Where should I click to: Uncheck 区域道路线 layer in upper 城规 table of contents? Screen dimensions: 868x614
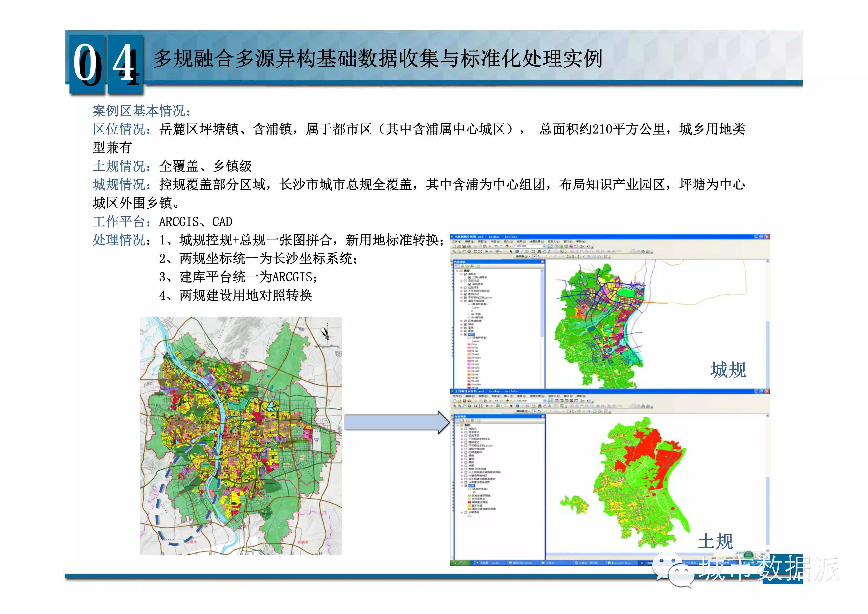click(x=465, y=321)
